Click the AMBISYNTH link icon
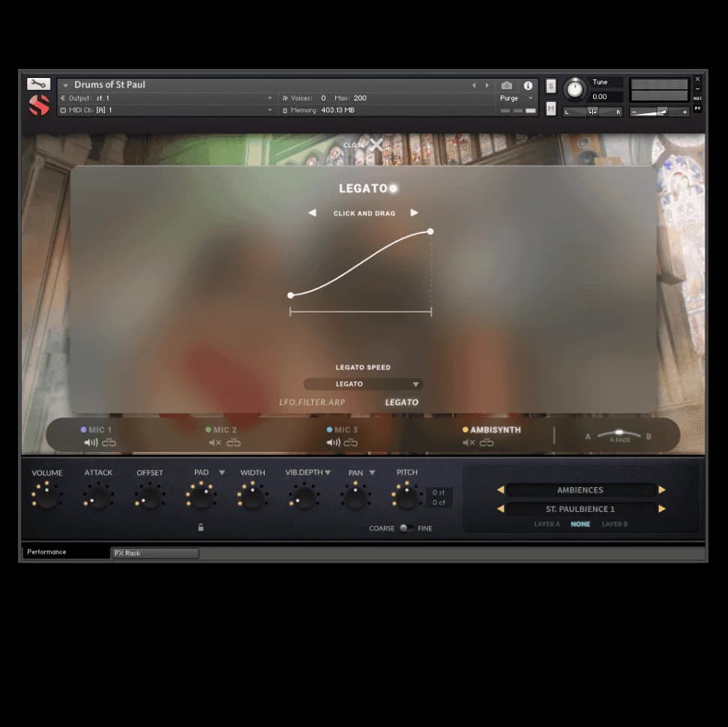 (487, 443)
